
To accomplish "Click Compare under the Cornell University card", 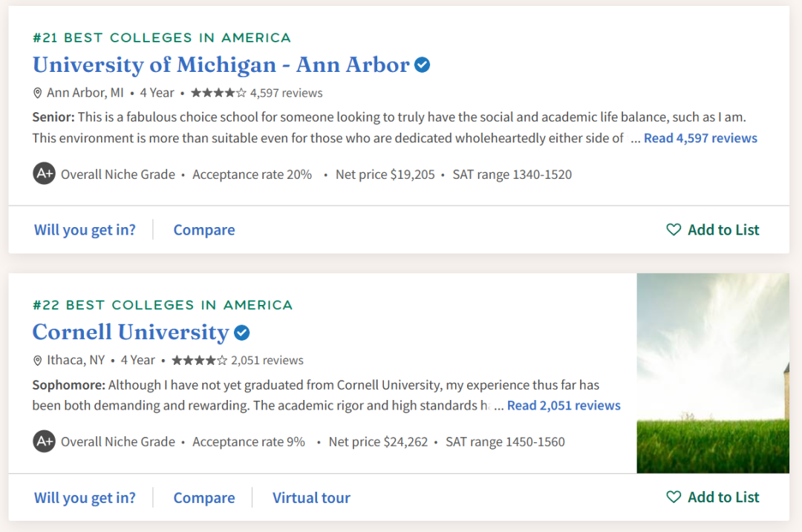I will 204,497.
